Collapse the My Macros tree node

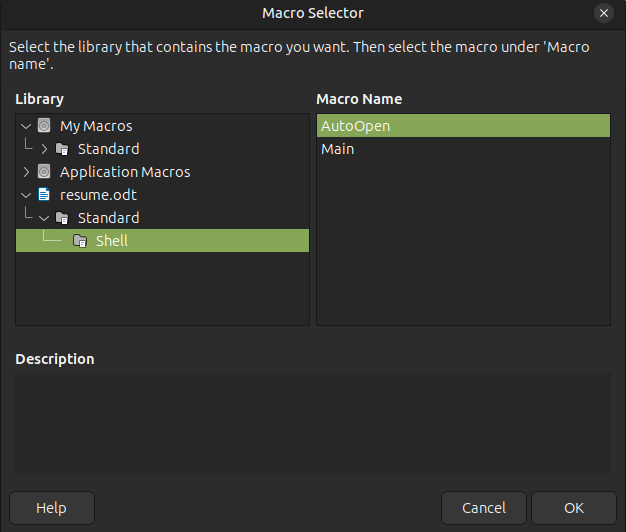[x=26, y=126]
